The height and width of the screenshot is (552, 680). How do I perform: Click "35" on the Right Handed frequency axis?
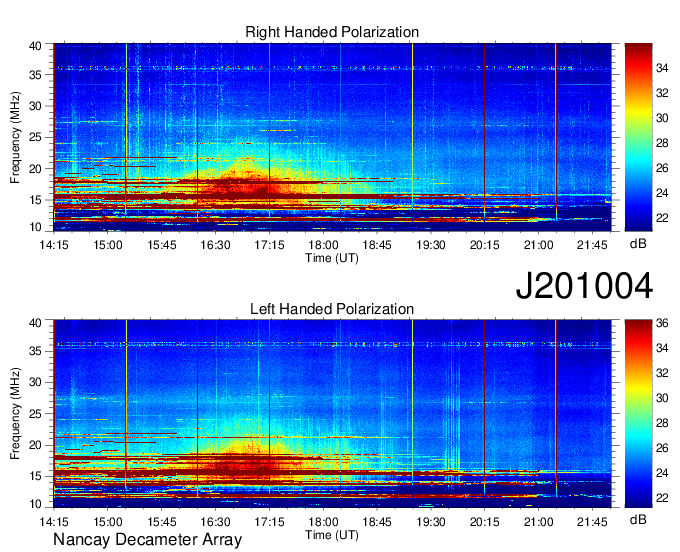[x=35, y=75]
